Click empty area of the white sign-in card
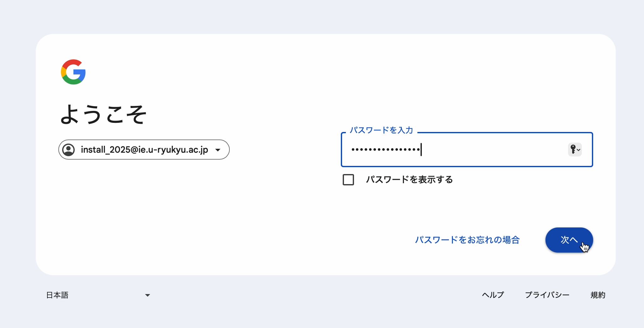Image resolution: width=644 pixels, height=328 pixels. tap(220, 220)
